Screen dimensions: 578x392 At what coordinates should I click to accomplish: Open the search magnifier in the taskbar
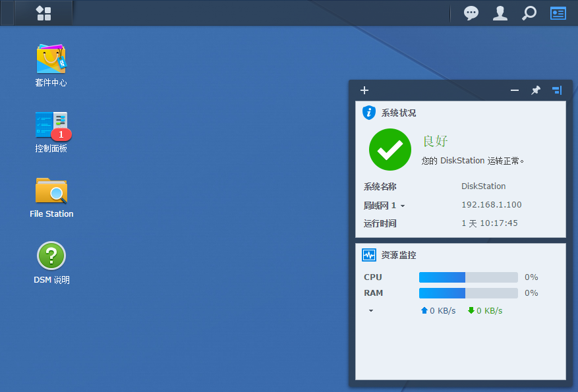[529, 13]
